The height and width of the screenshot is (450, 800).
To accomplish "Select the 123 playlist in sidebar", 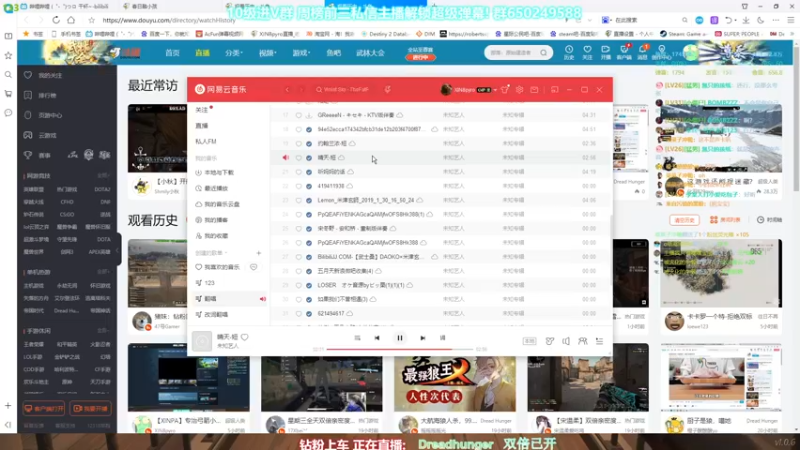I will coord(205,283).
